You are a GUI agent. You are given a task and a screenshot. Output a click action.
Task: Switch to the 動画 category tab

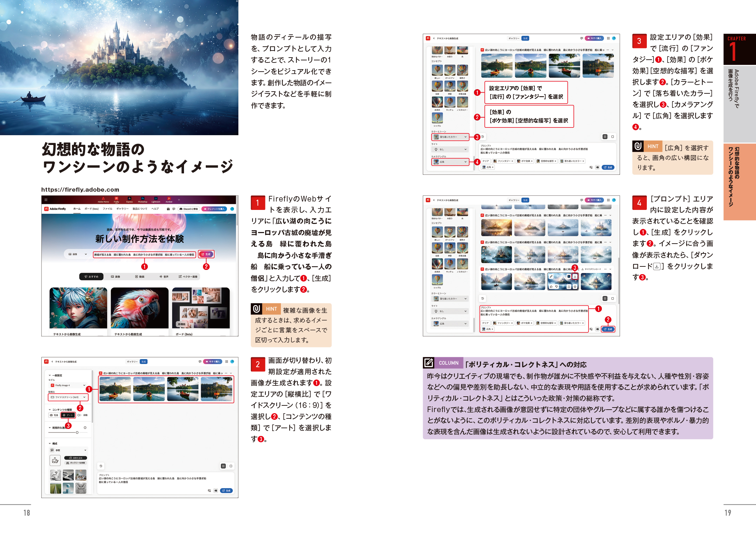pos(140,277)
